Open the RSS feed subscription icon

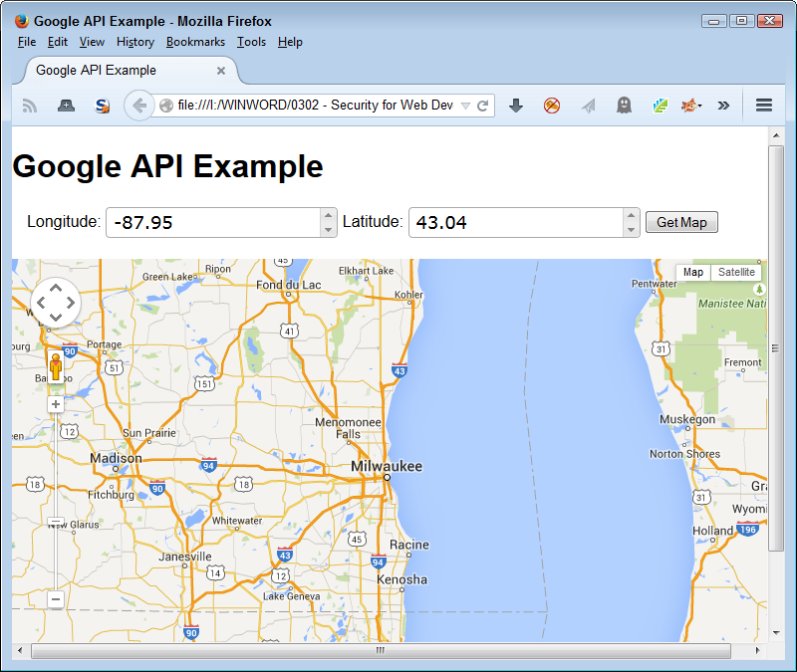[29, 105]
